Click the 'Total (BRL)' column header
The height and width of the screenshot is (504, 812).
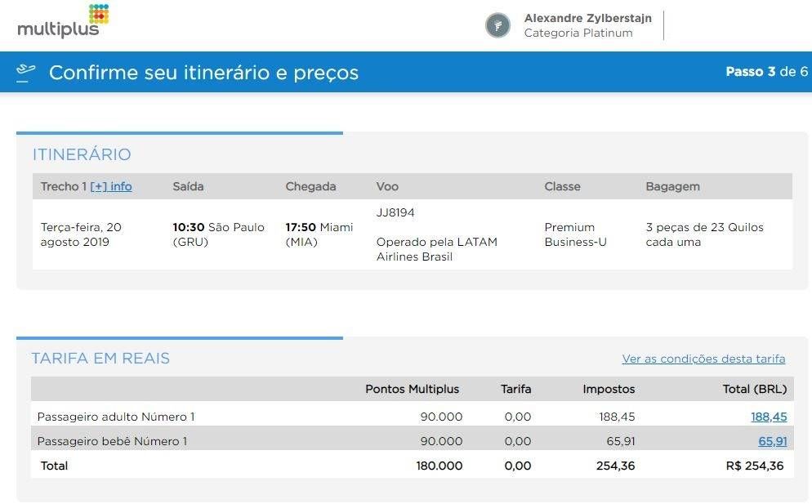point(754,389)
